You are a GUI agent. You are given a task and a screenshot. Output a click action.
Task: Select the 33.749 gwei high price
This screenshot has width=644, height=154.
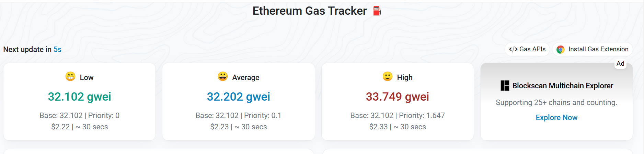click(398, 97)
